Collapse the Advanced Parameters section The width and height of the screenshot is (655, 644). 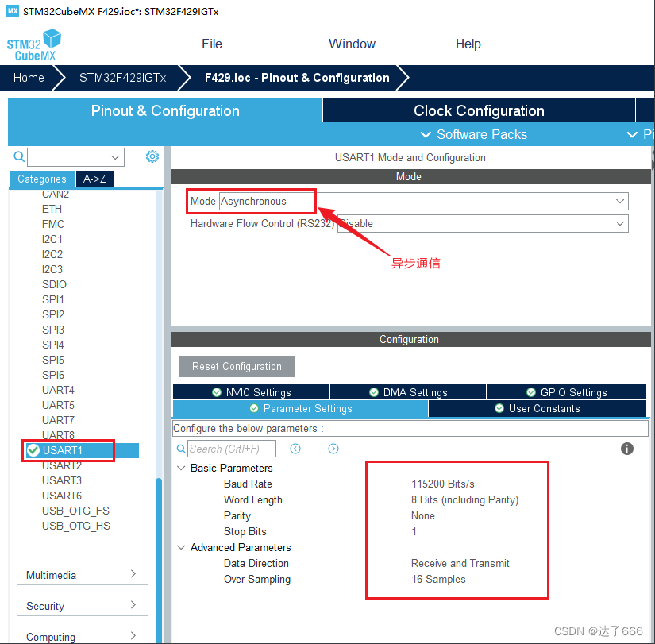pyautogui.click(x=181, y=547)
